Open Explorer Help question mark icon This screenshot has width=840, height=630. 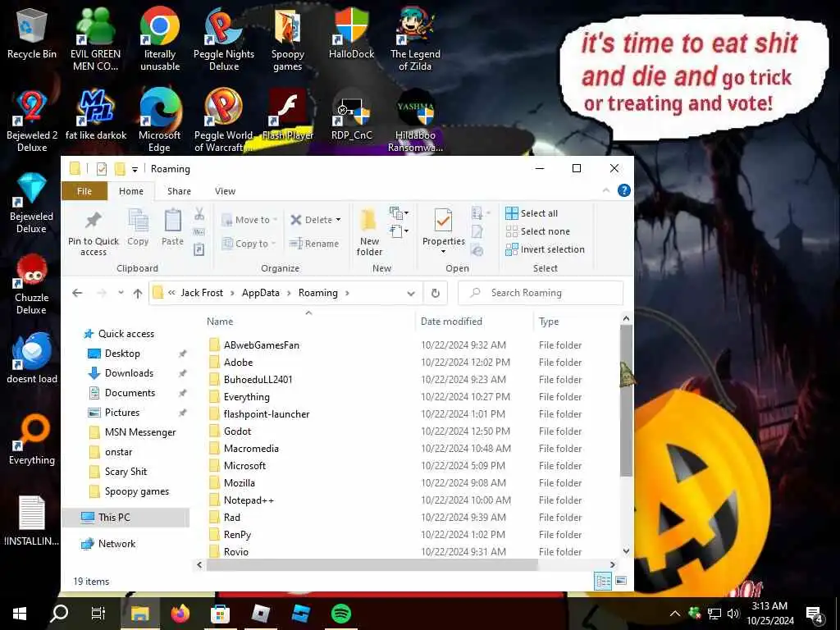click(x=623, y=190)
